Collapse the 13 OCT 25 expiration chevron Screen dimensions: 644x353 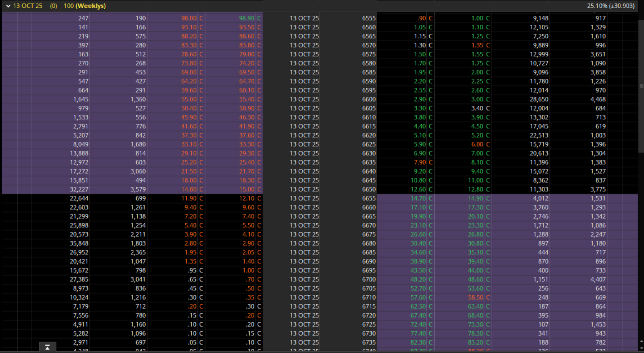(8, 6)
